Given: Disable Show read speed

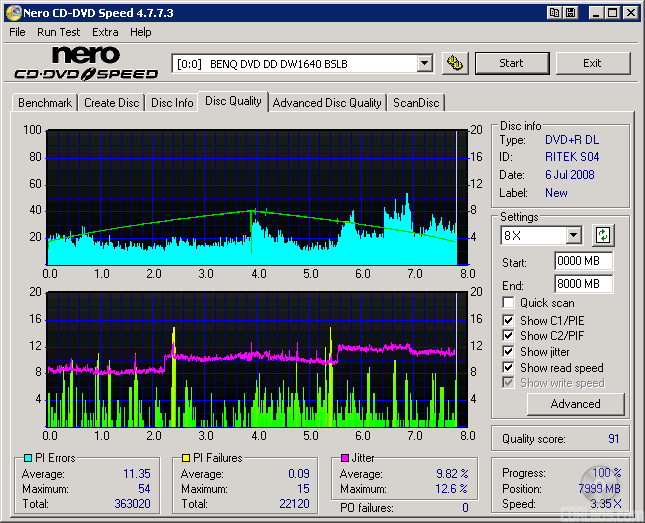Looking at the screenshot, I should 509,368.
